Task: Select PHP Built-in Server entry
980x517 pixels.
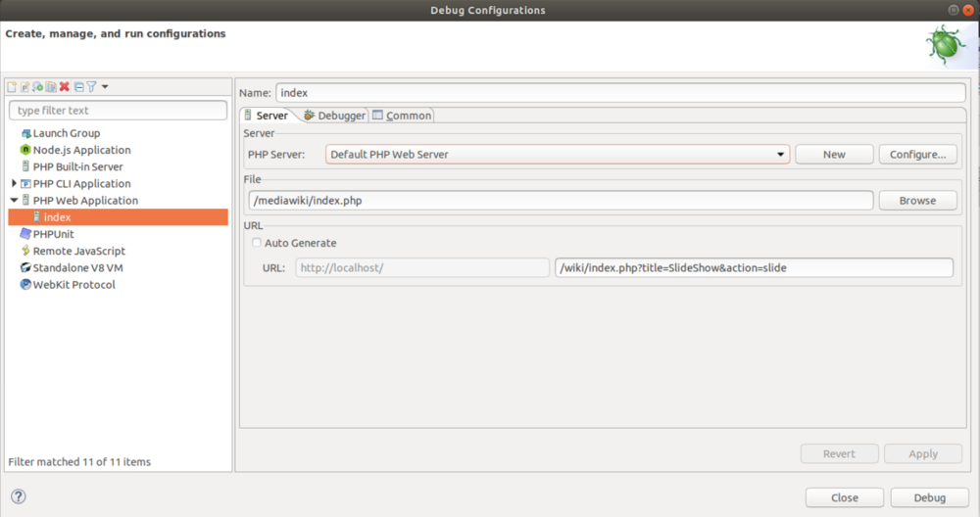Action: point(77,166)
